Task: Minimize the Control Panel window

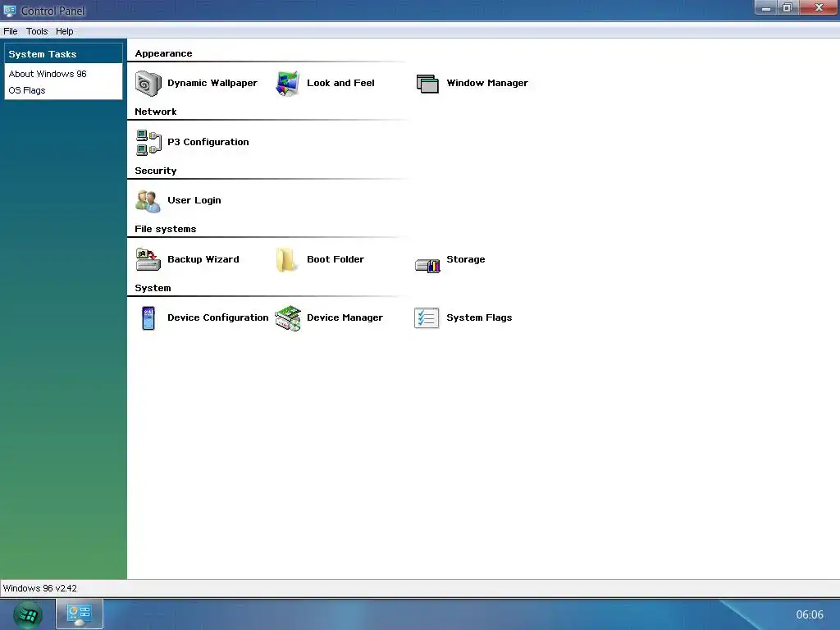Action: (x=766, y=8)
